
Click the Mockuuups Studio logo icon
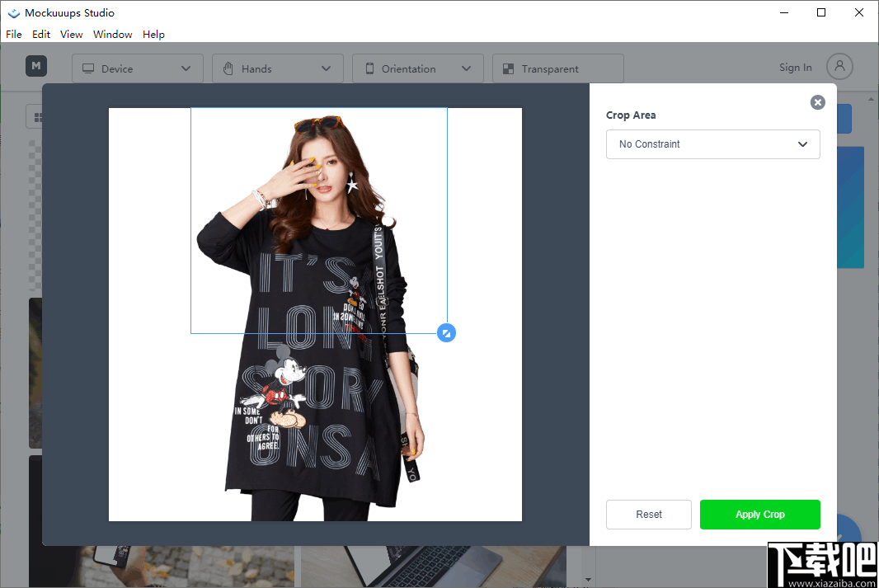(x=14, y=12)
